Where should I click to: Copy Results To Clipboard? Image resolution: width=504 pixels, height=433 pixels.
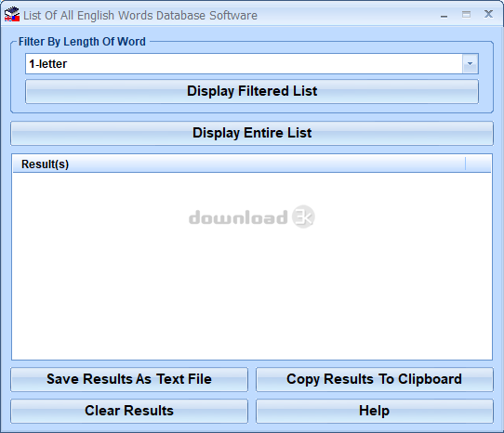coord(375,379)
